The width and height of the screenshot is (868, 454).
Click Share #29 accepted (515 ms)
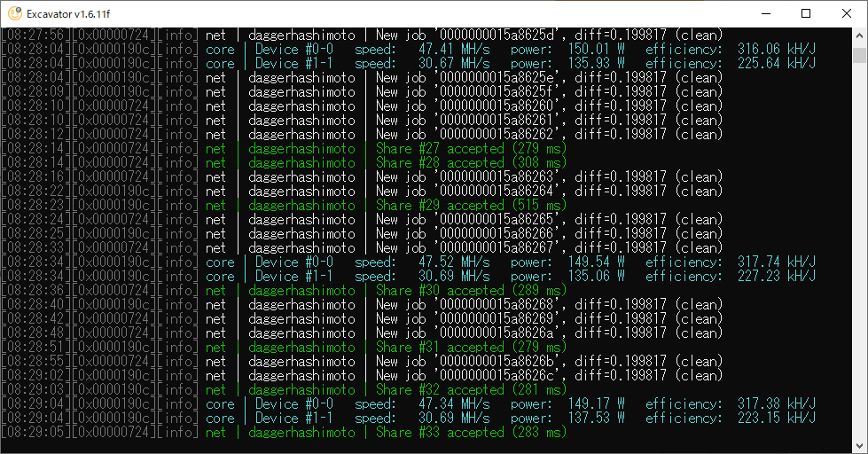click(x=471, y=206)
